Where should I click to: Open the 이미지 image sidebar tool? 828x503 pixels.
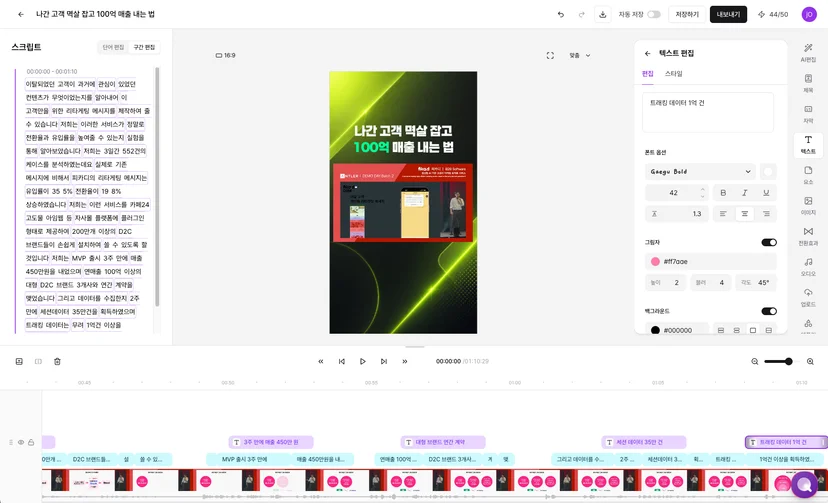(x=808, y=206)
